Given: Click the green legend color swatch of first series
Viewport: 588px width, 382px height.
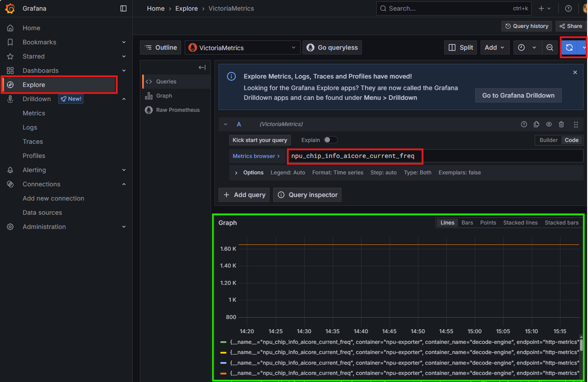Looking at the screenshot, I should pos(223,342).
